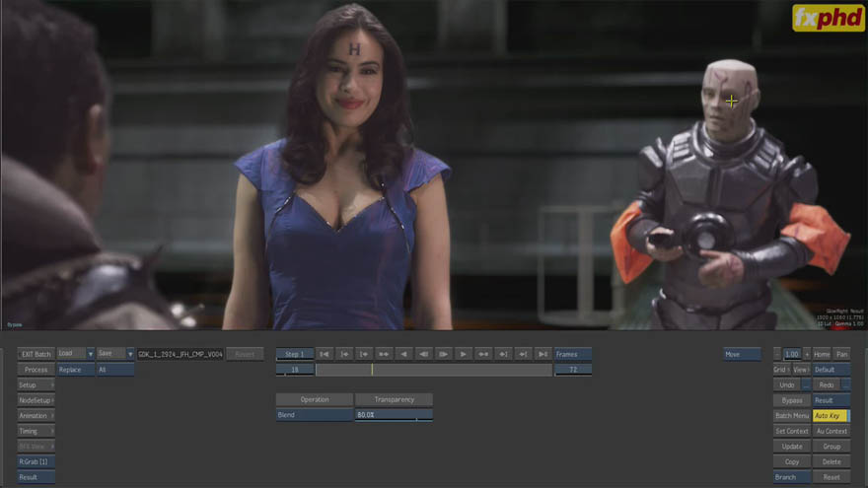868x488 pixels.
Task: Open undo list box next to Undo
Action: click(x=807, y=385)
